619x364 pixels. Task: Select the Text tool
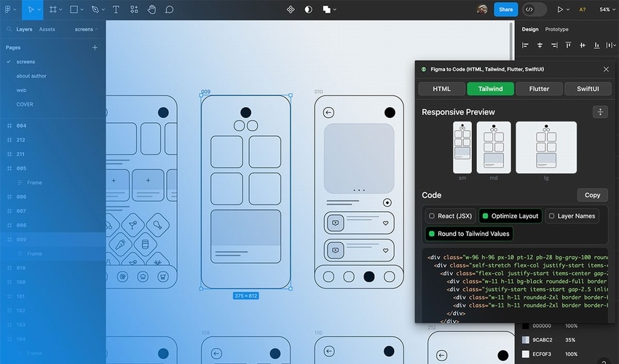click(x=117, y=9)
